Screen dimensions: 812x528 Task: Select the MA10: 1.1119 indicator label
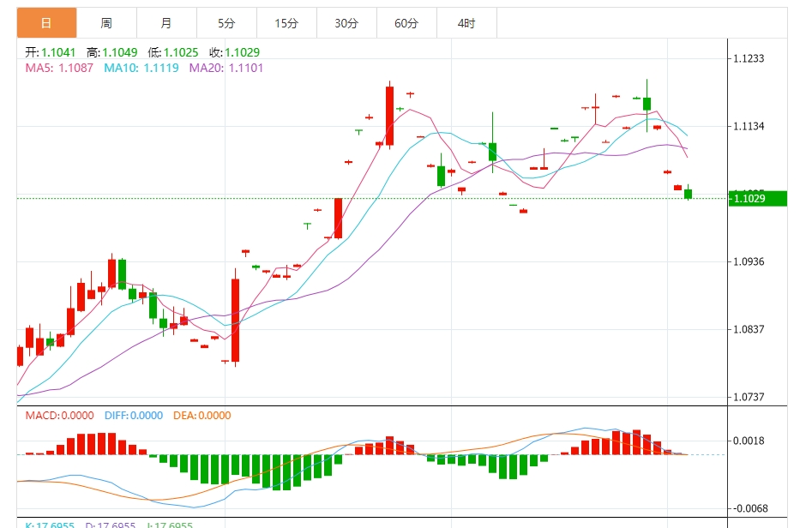(x=141, y=68)
